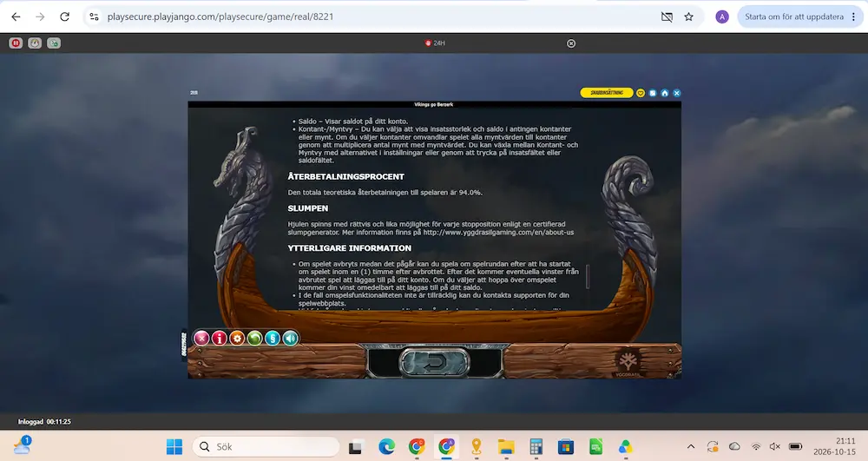
Task: Dismiss the top bar with circled X
Action: [x=571, y=43]
